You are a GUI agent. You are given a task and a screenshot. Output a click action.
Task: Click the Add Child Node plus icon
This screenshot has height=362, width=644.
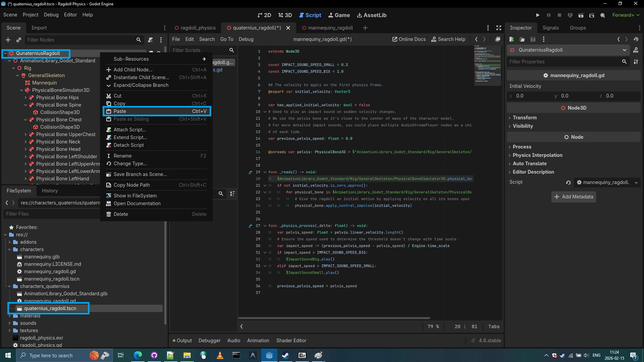[x=8, y=40]
